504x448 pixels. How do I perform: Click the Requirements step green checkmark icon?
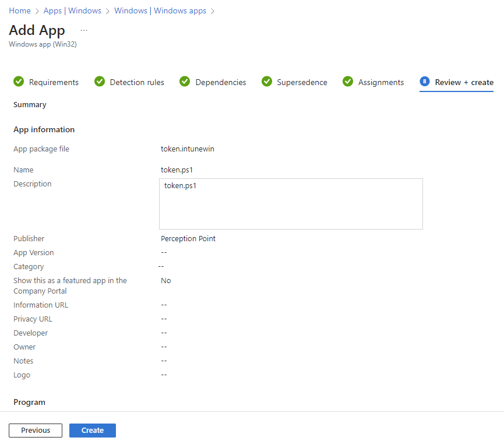tap(19, 82)
